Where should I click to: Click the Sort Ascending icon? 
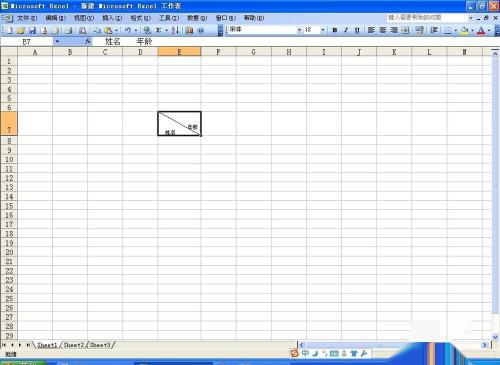(x=175, y=30)
